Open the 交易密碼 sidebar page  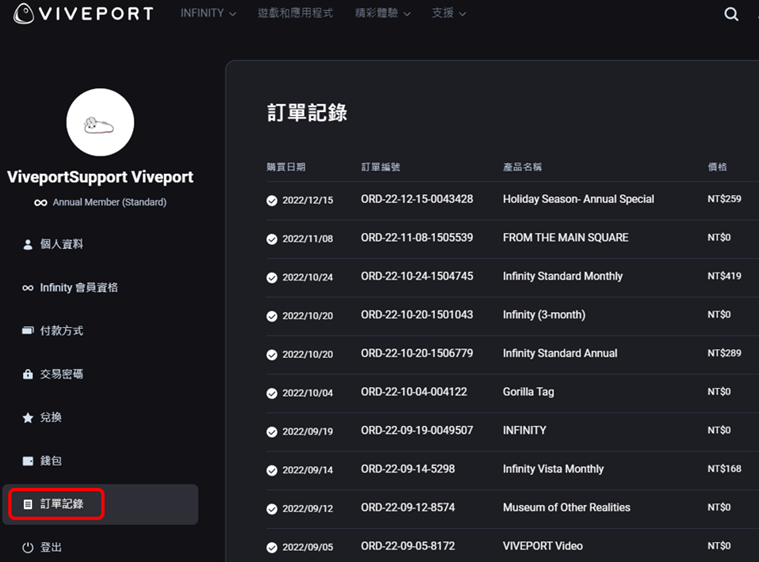[x=61, y=374]
